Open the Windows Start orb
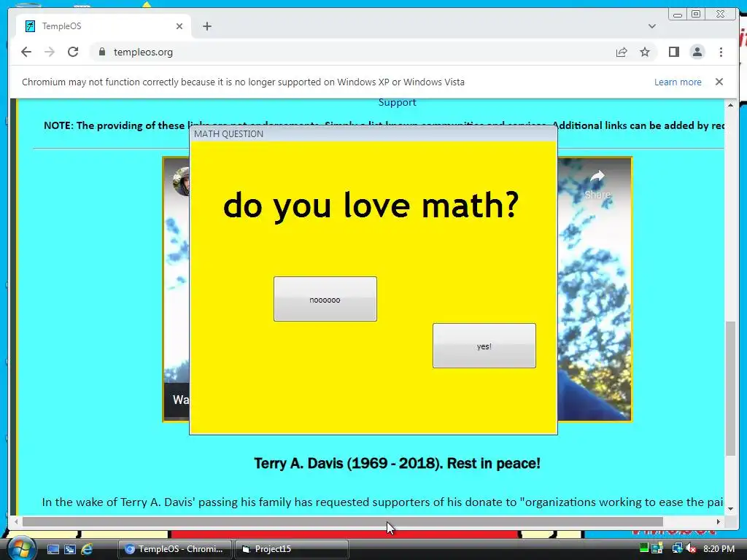This screenshot has width=747, height=560. [x=21, y=548]
